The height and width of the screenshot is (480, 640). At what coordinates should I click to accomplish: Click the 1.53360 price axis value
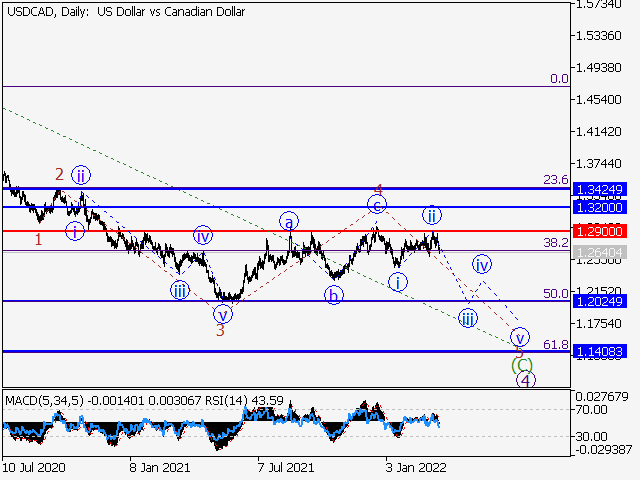click(599, 36)
